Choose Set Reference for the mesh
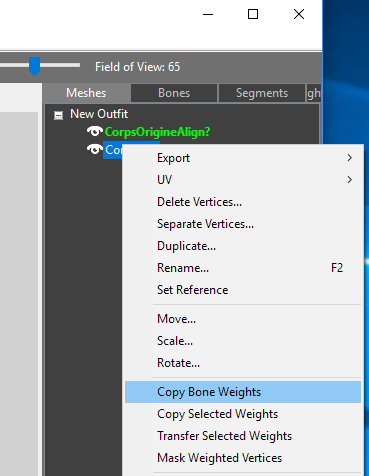Image resolution: width=369 pixels, height=476 pixels. click(243, 290)
